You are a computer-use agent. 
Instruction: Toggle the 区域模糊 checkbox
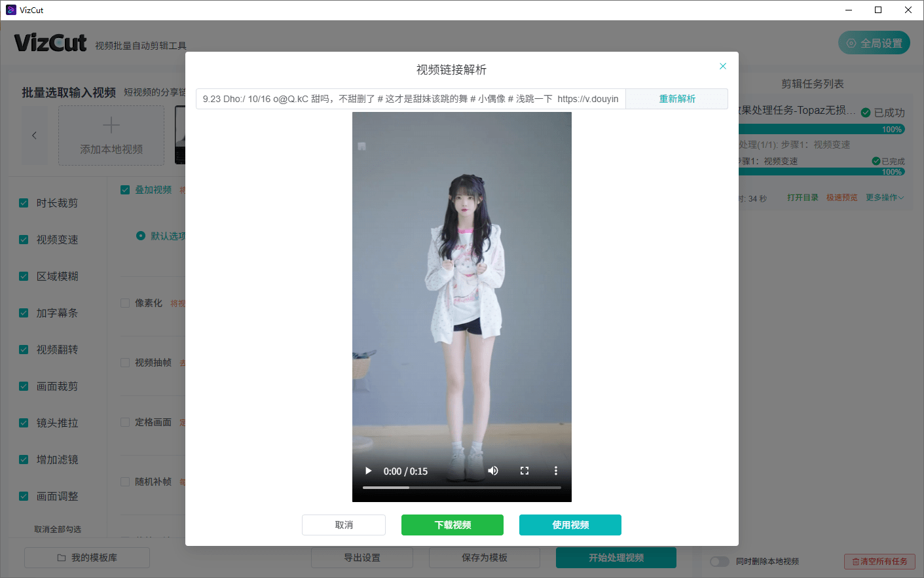click(24, 276)
